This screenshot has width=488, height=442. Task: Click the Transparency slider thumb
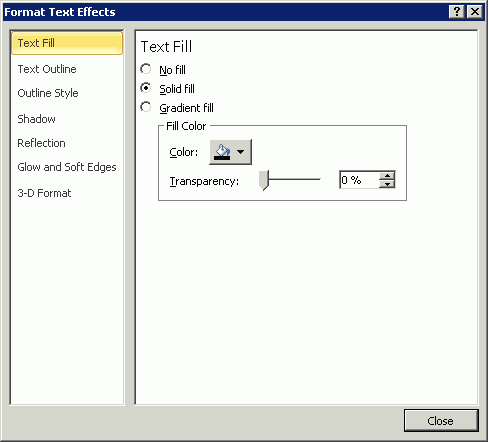click(264, 180)
